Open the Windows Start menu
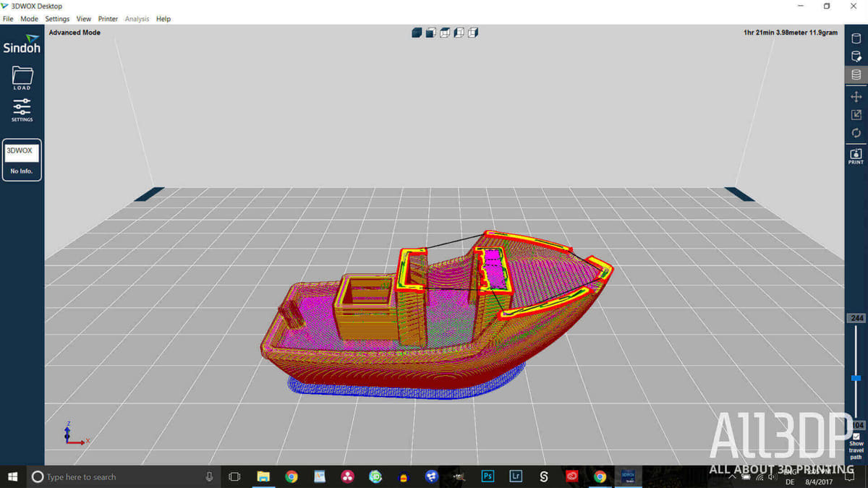This screenshot has width=868, height=488. [12, 476]
